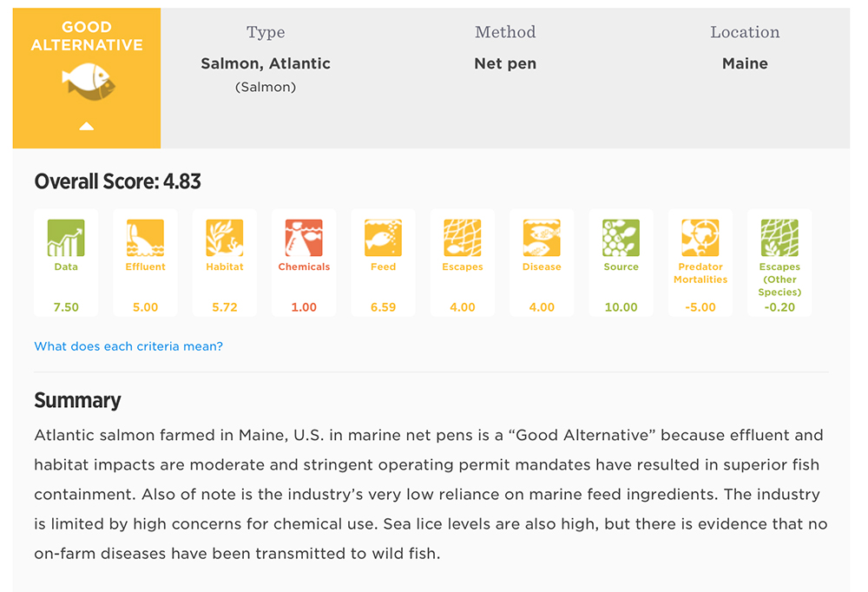Click the Chemicals score 1.00
The width and height of the screenshot is (868, 592).
304,307
